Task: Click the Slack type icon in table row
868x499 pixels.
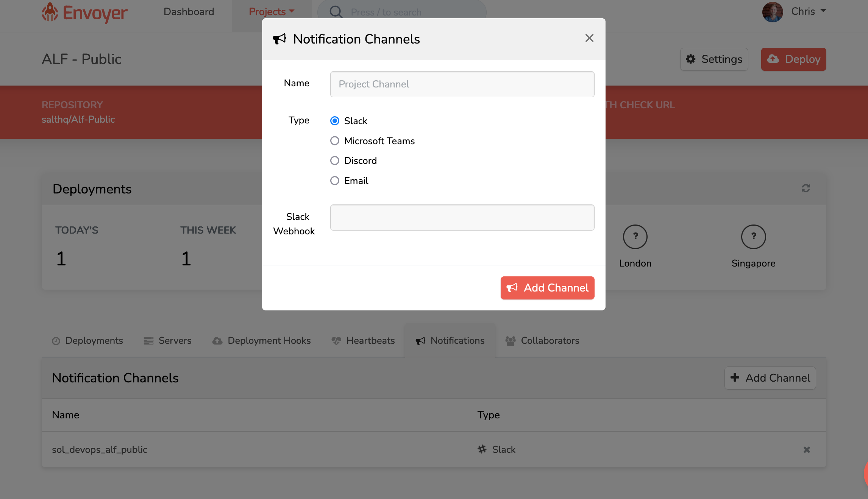Action: 482,449
